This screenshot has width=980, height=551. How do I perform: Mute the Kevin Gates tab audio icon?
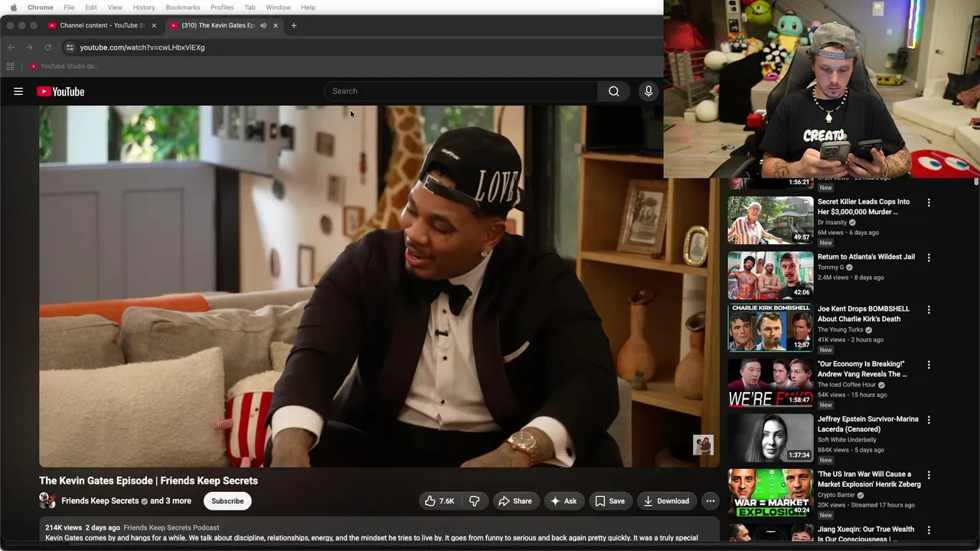263,25
